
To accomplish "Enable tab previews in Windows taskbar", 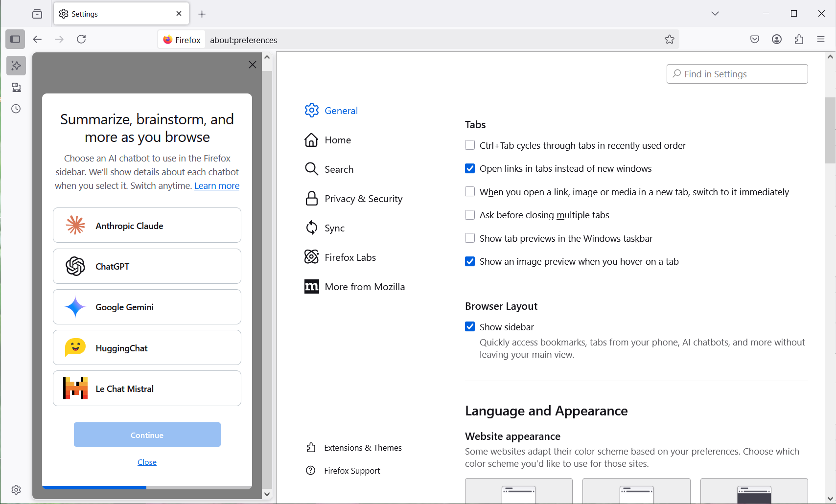I will (470, 238).
